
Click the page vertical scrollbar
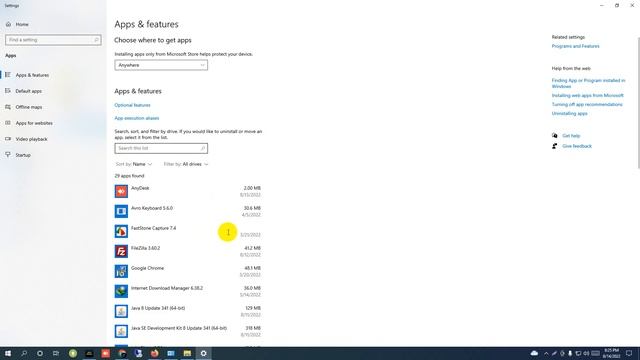click(x=638, y=102)
